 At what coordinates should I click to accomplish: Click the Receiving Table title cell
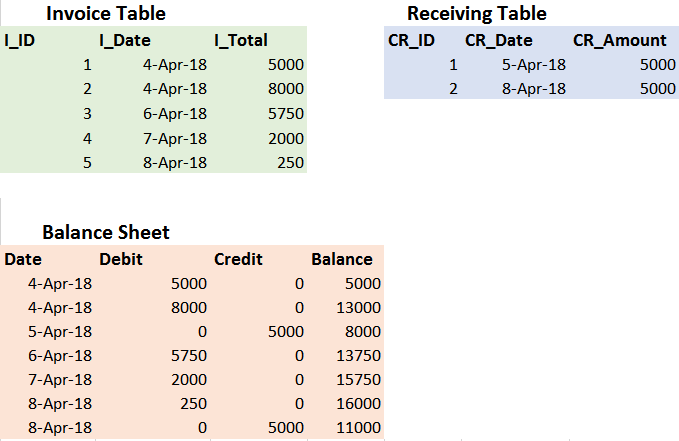(477, 13)
